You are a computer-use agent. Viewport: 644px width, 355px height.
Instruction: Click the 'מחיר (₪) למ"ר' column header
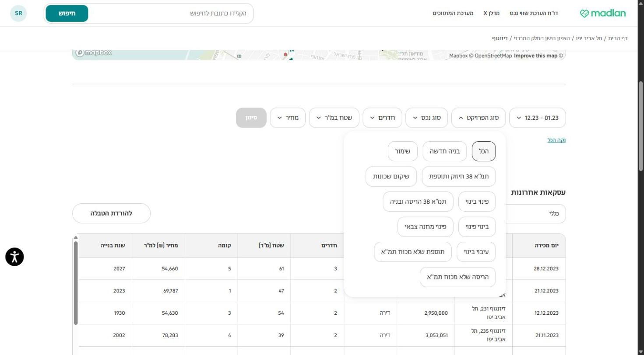[158, 245]
